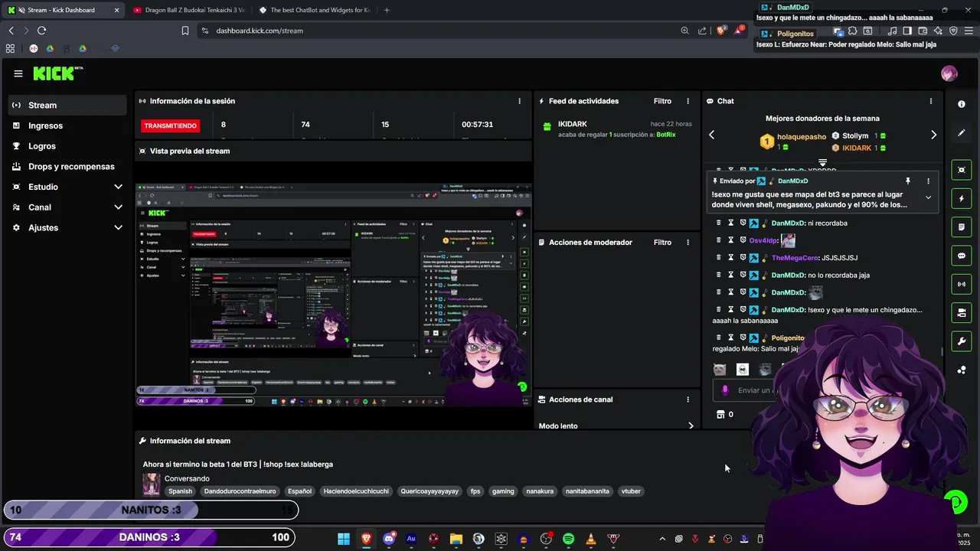This screenshot has width=980, height=551.
Task: Open the Chat panel options menu
Action: click(x=931, y=101)
